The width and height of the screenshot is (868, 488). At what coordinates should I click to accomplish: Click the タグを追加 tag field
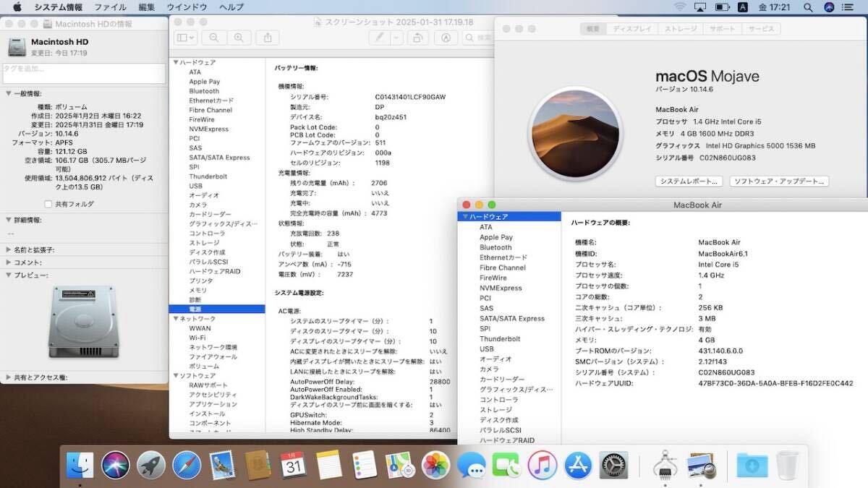pos(84,73)
